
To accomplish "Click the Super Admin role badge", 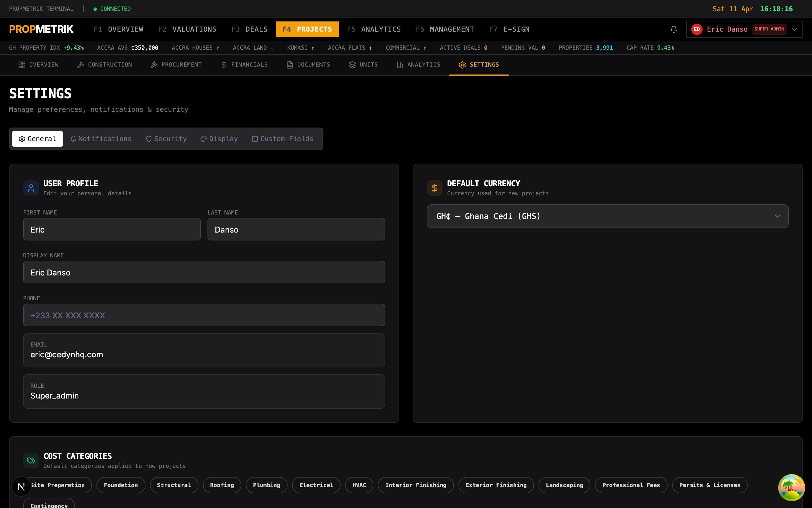I will (x=769, y=29).
